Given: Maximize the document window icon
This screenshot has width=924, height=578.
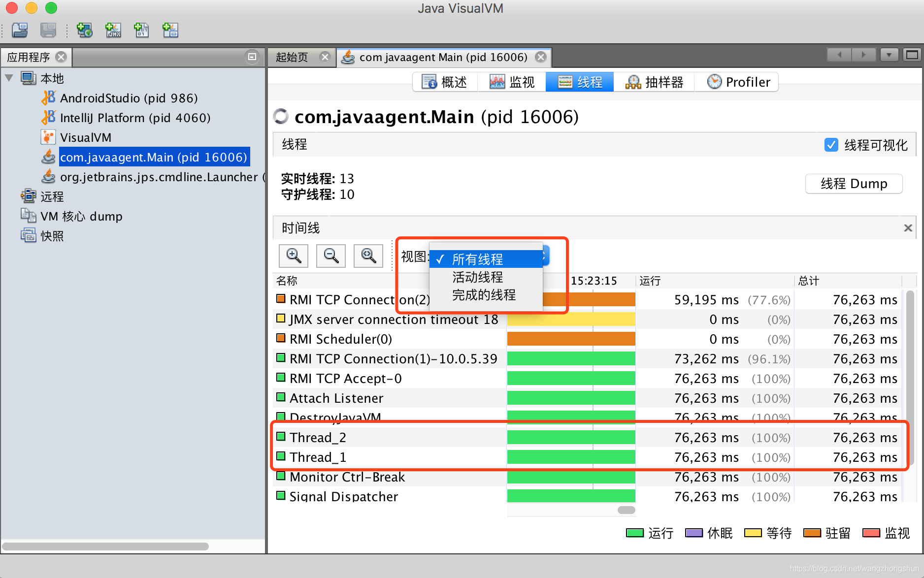Looking at the screenshot, I should (x=912, y=55).
